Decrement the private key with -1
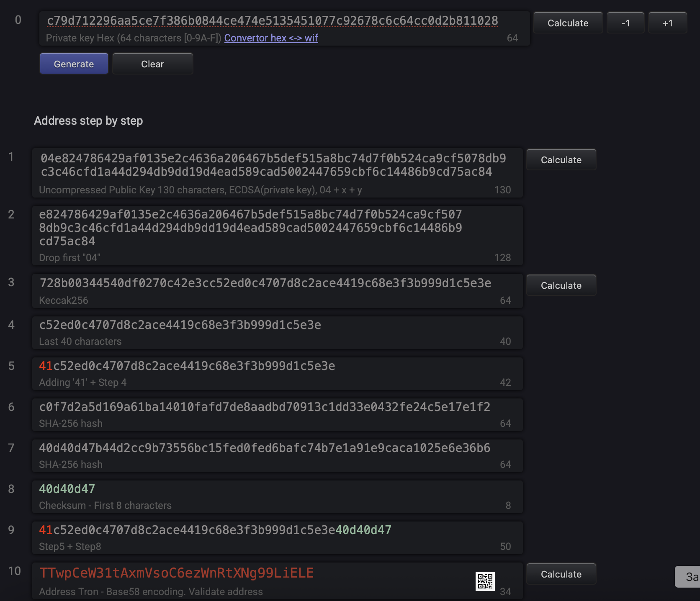 pyautogui.click(x=625, y=23)
